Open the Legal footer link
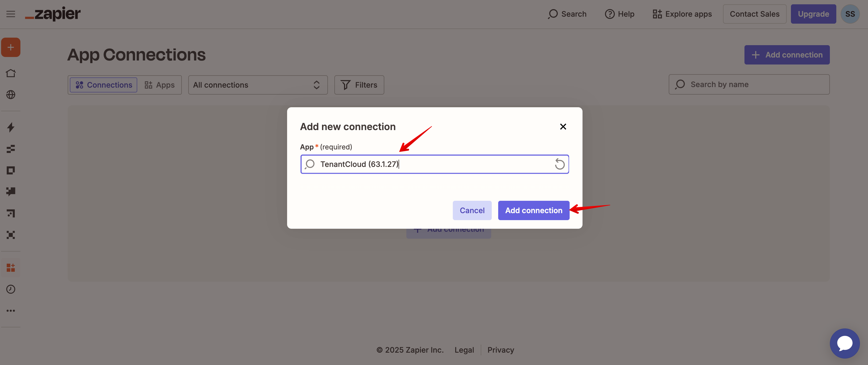Viewport: 868px width, 365px height. (464, 350)
